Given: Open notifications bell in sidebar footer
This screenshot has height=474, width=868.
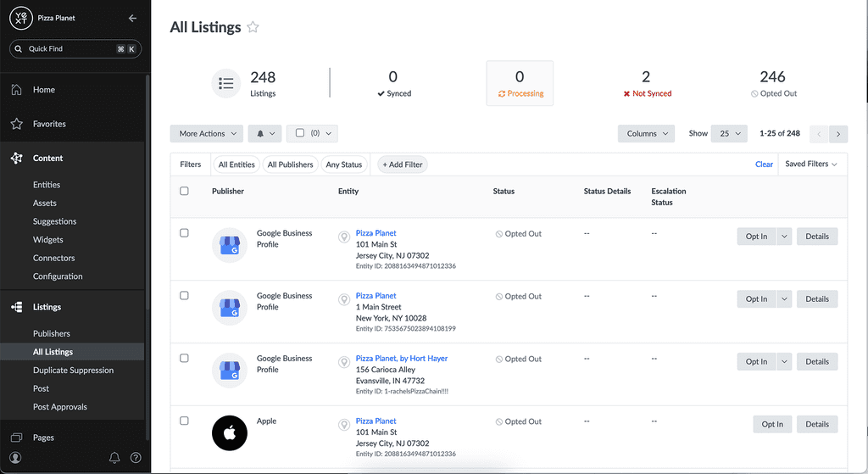Looking at the screenshot, I should coord(114,457).
